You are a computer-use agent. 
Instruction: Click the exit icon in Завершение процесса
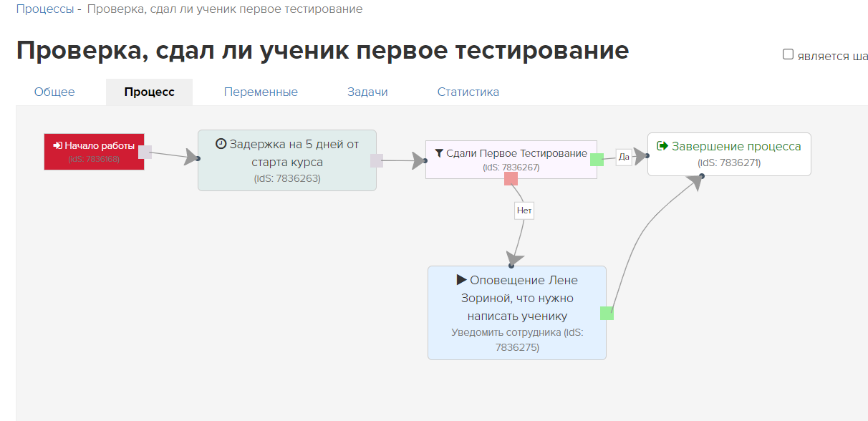click(662, 146)
